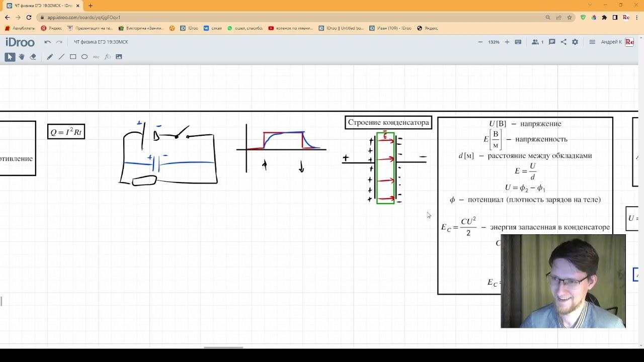Undo the last board action
This screenshot has width=644, height=362.
[x=48, y=42]
